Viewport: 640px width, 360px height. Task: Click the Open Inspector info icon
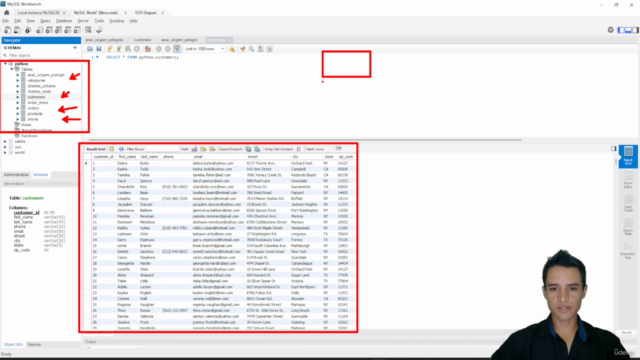pos(28,30)
